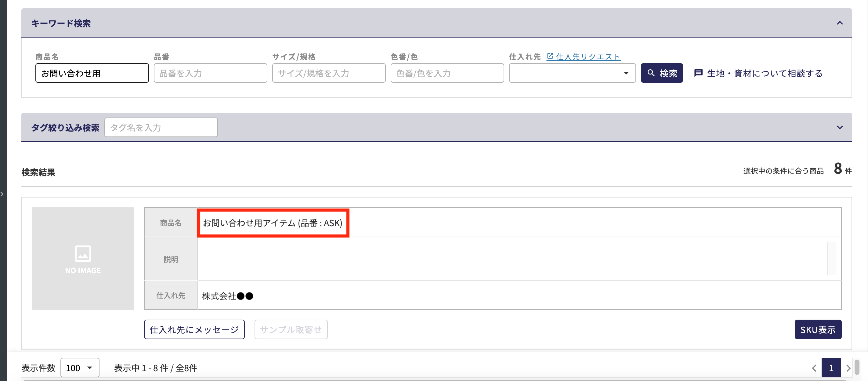Focus the 品番を入力 field
Image resolution: width=868 pixels, height=381 pixels.
[210, 73]
